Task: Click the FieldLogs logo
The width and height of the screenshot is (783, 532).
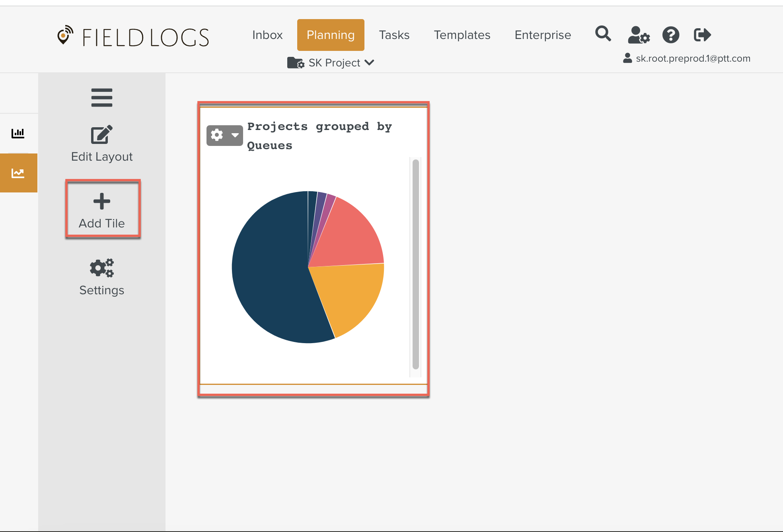Action: [133, 37]
